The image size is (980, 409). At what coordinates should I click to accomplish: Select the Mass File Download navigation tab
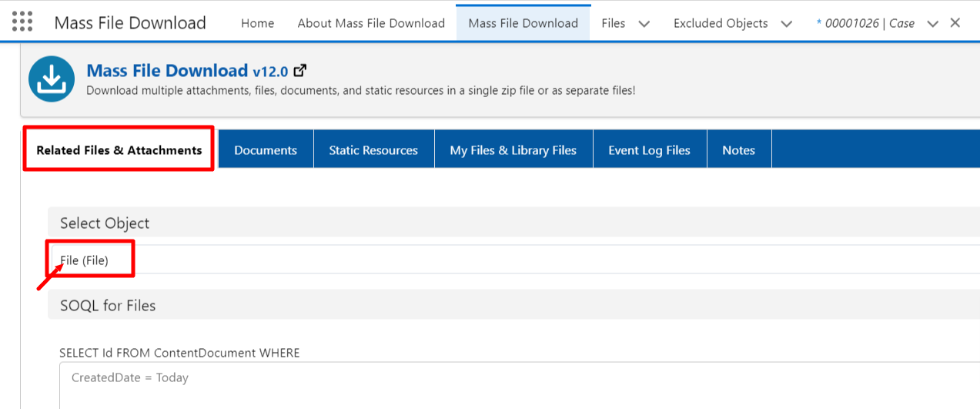tap(523, 23)
